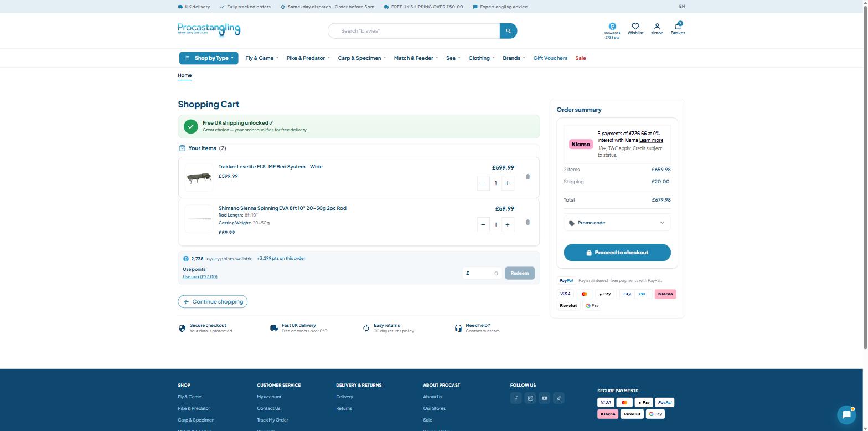Click the Total £679.98 amount

point(661,200)
